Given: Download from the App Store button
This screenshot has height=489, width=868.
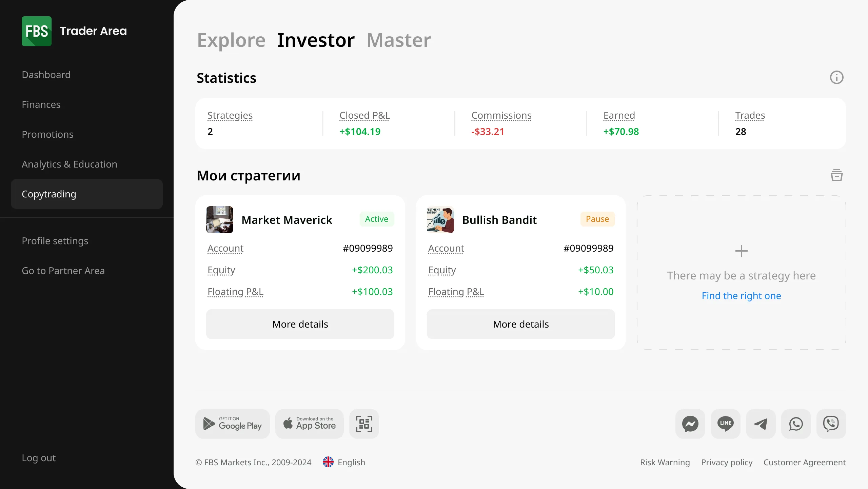Looking at the screenshot, I should [310, 424].
